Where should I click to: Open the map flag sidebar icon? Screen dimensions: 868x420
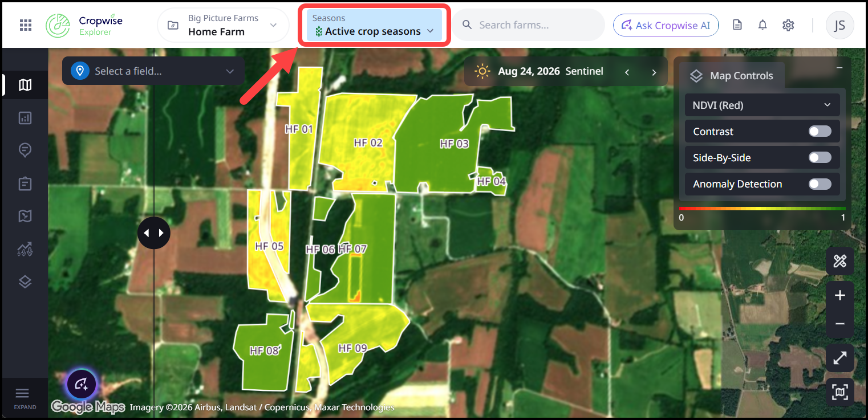coord(25,216)
